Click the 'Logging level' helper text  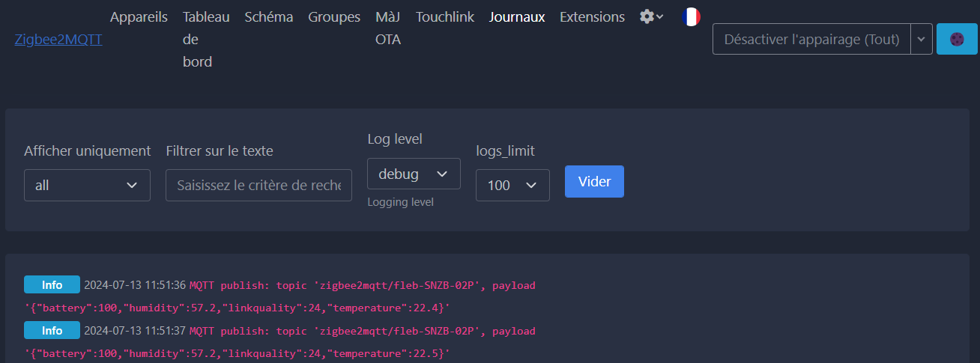(400, 202)
